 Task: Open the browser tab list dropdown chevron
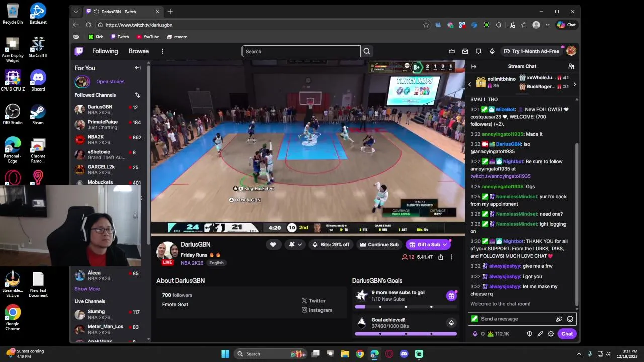click(x=76, y=12)
